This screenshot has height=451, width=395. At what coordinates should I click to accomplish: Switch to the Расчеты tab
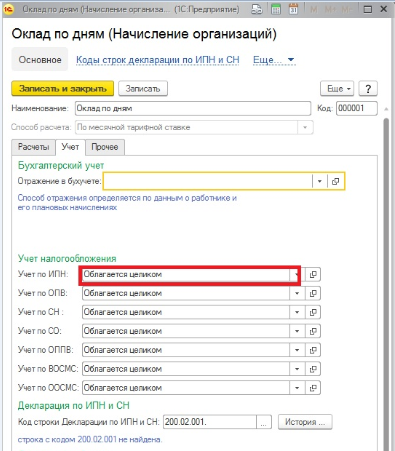click(x=33, y=147)
